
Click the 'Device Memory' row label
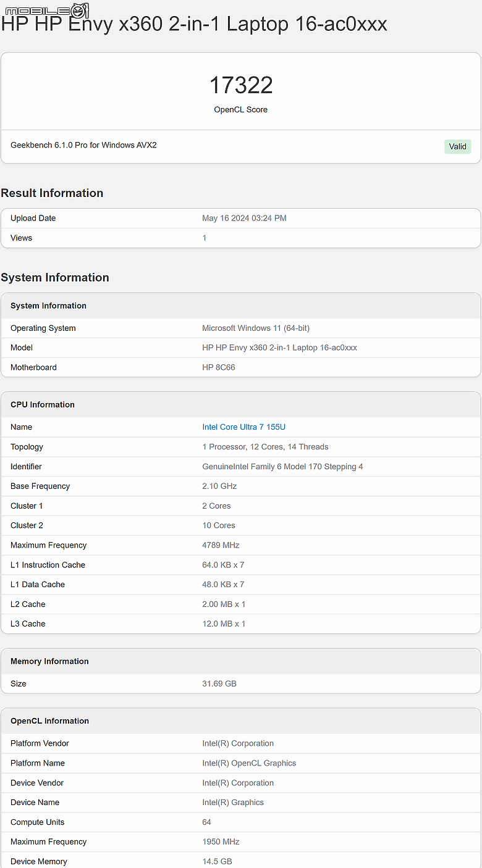point(39,862)
